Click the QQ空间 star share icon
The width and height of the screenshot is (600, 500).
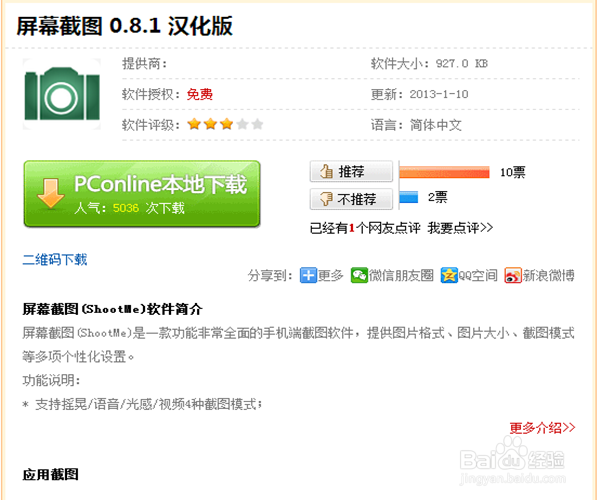(449, 275)
